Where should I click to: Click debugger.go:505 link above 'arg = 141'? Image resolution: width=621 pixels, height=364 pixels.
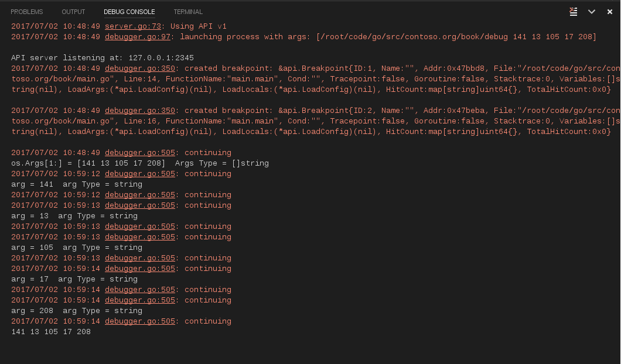[x=139, y=173]
